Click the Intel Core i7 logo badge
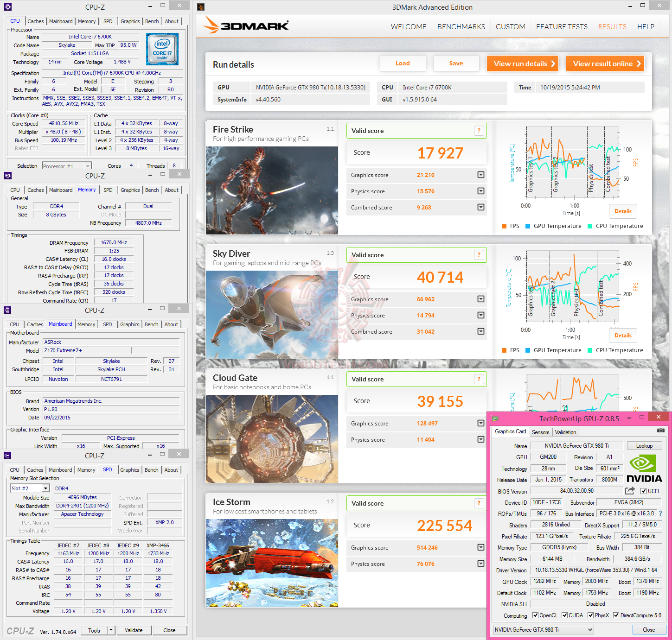 point(162,49)
